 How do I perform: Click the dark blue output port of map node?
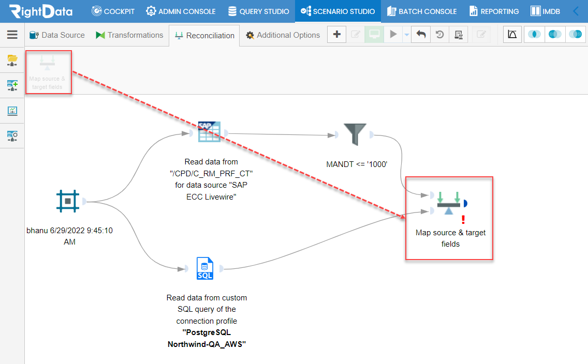pyautogui.click(x=465, y=203)
